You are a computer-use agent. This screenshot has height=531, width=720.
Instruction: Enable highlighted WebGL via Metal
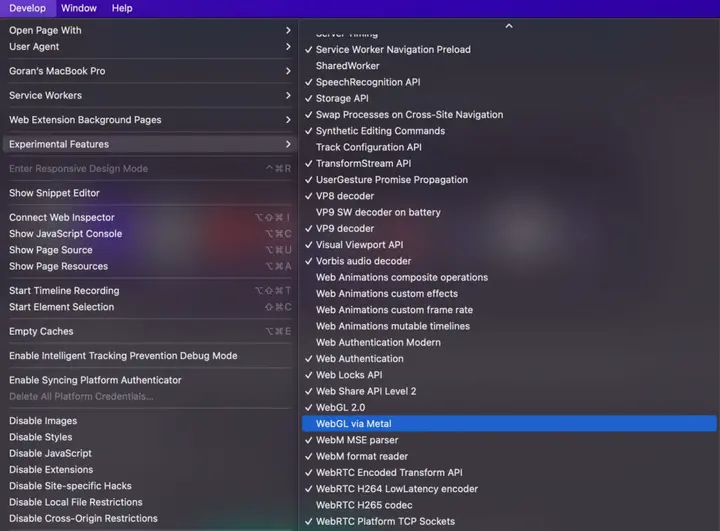click(509, 424)
